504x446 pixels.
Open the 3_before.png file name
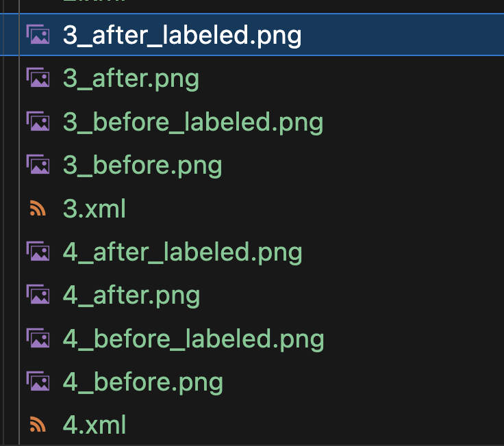pos(142,166)
